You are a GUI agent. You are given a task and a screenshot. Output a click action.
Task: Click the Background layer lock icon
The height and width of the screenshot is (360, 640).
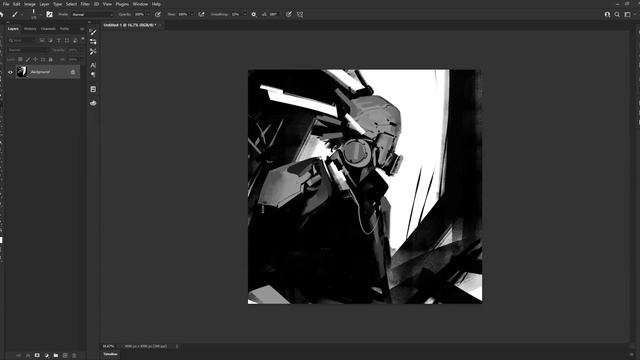point(73,72)
